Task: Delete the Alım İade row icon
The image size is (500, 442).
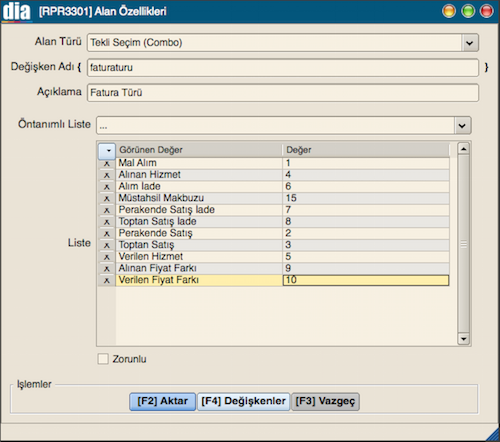Action: [107, 187]
